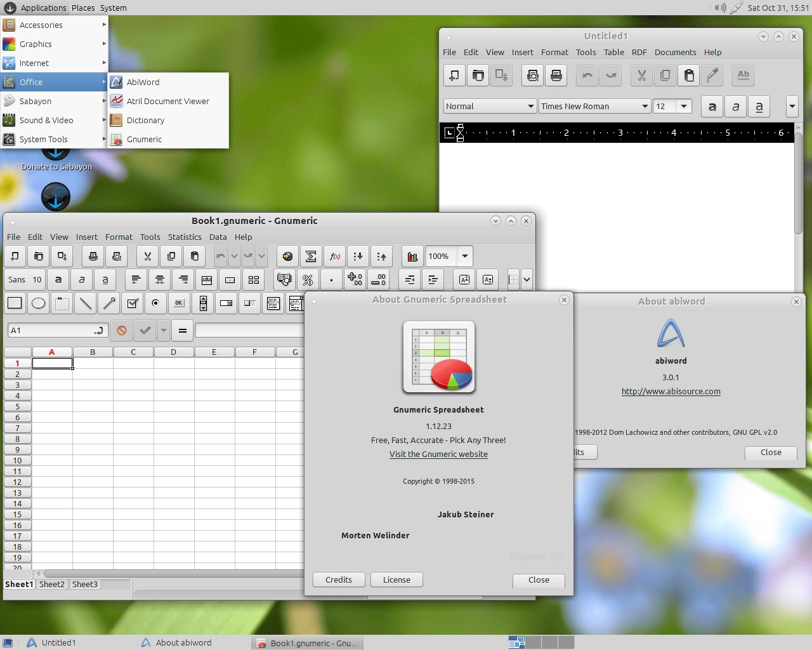Viewport: 812px width, 650px height.
Task: Click the paste icon in AbiWord toolbar
Action: coord(689,76)
